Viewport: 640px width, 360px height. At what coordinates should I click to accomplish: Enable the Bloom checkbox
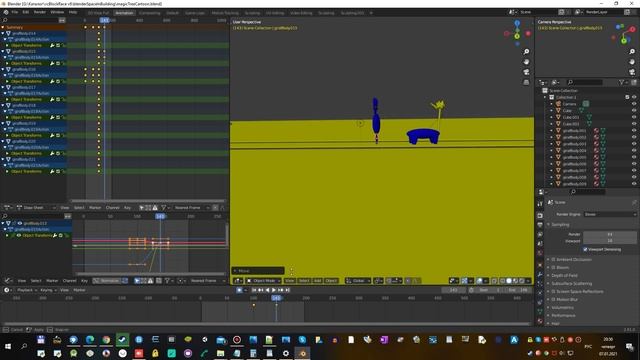[554, 267]
